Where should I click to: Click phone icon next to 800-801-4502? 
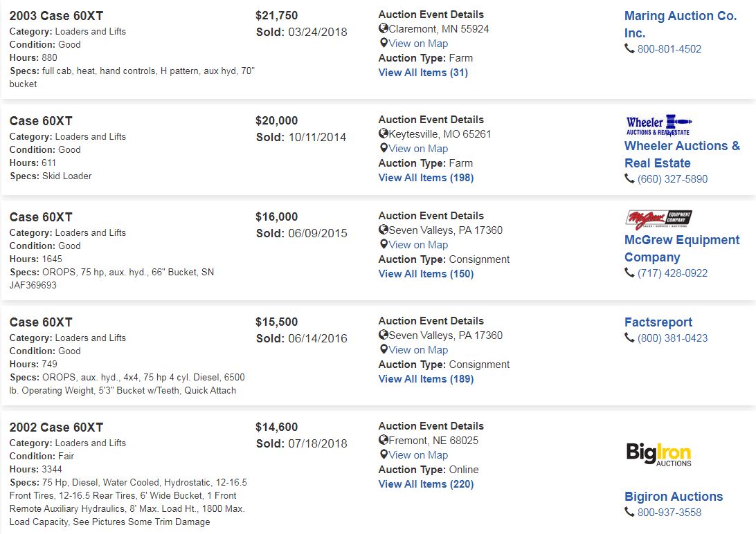click(629, 48)
